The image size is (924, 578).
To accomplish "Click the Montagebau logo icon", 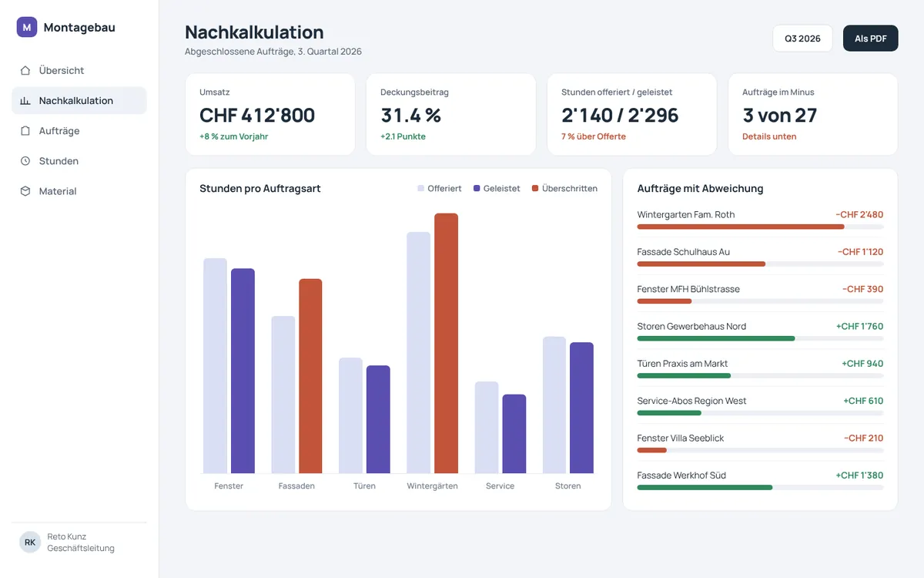I will [x=27, y=27].
